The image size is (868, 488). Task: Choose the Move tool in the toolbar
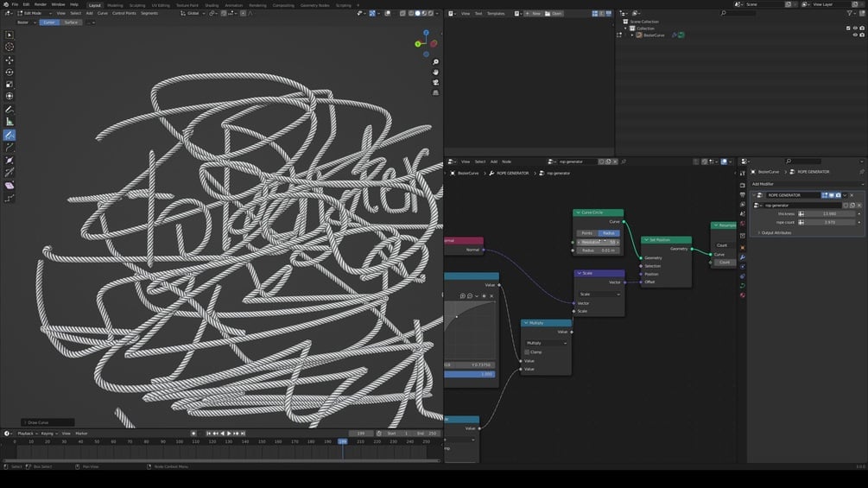[10, 60]
